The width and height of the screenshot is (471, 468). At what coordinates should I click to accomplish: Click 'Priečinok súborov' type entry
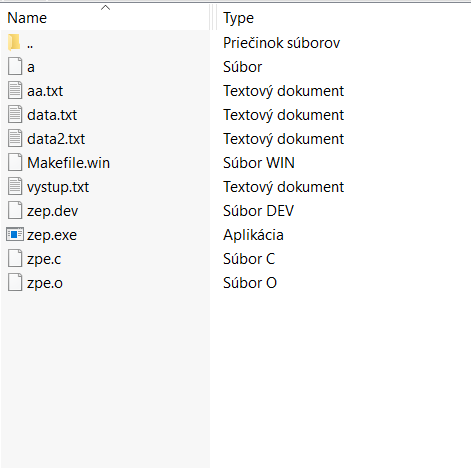pos(282,43)
